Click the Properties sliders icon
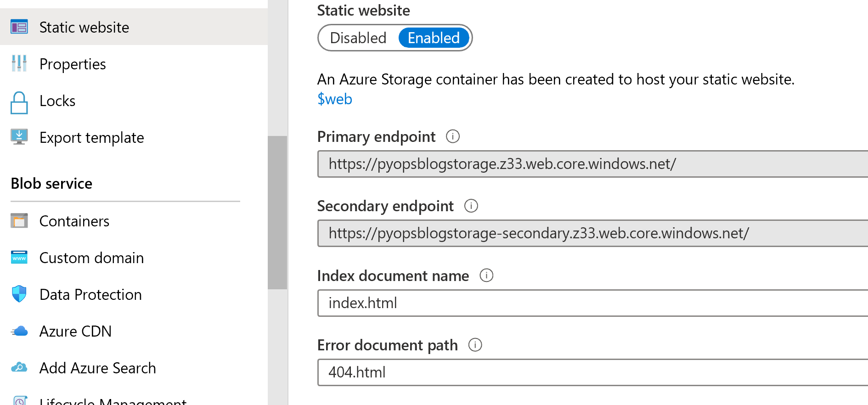Viewport: 868px width, 405px height. [19, 63]
